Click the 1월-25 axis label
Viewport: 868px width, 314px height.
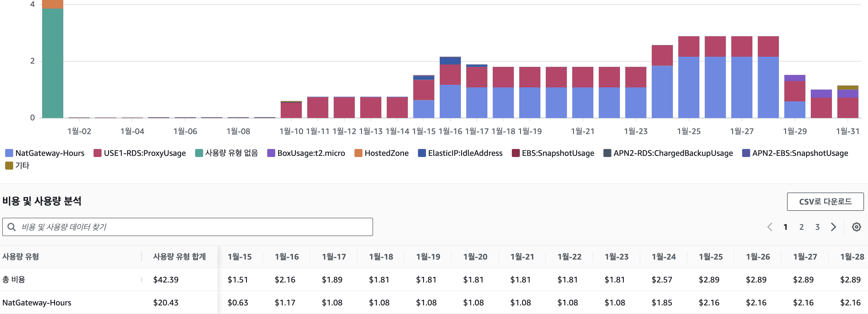[x=689, y=131]
